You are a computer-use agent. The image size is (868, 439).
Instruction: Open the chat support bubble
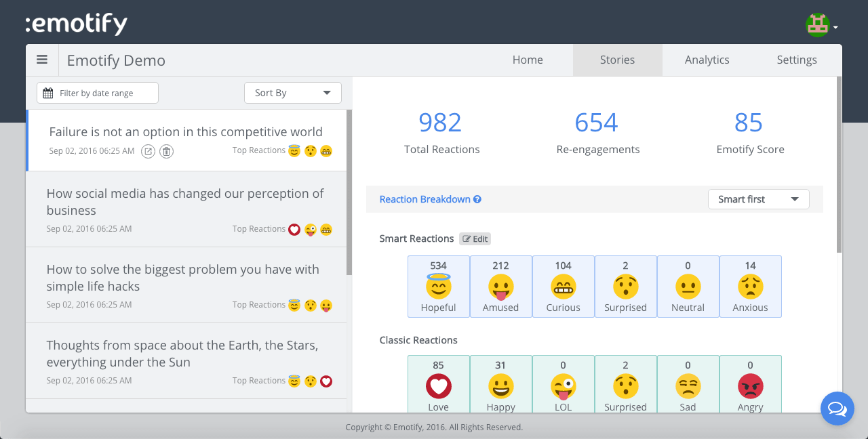pyautogui.click(x=837, y=409)
